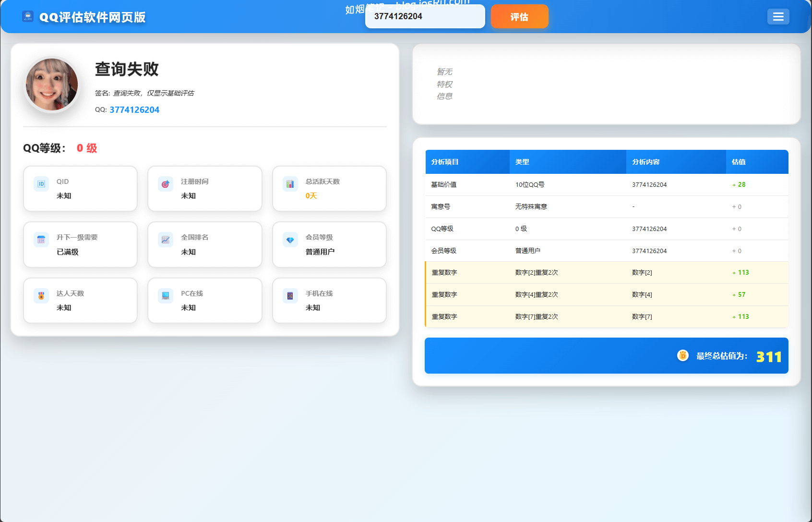Click the coin icon beside 最终总估值为
The height and width of the screenshot is (522, 812).
pos(682,356)
